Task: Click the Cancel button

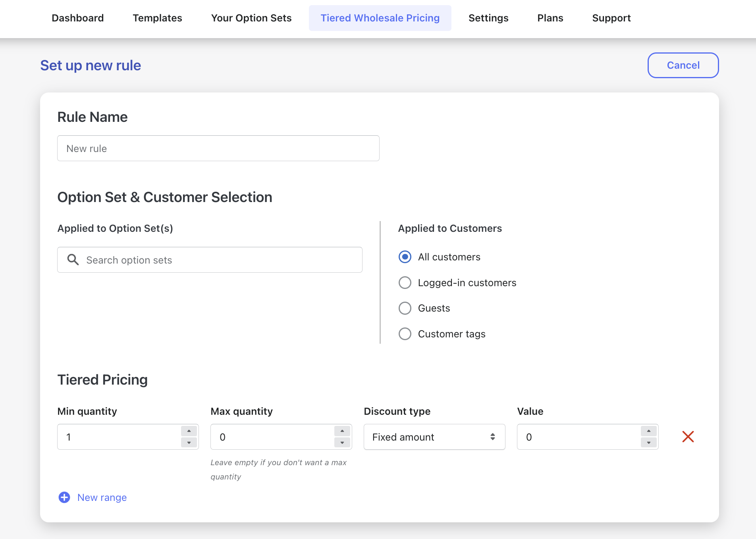Action: (x=683, y=65)
